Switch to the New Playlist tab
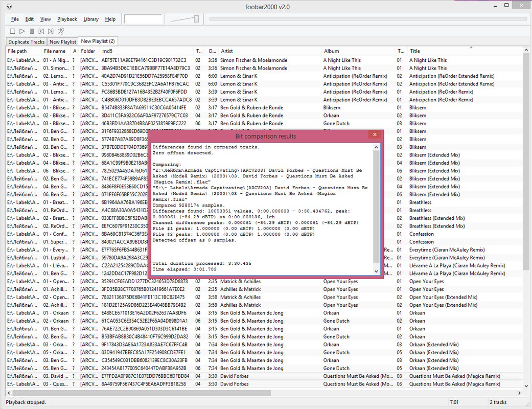Image resolution: width=532 pixels, height=409 pixels. point(62,42)
